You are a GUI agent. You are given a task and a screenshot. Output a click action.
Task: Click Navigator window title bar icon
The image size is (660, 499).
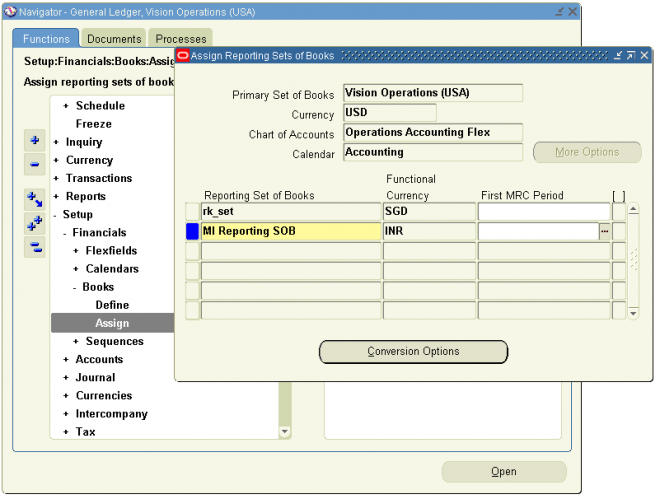(10, 12)
